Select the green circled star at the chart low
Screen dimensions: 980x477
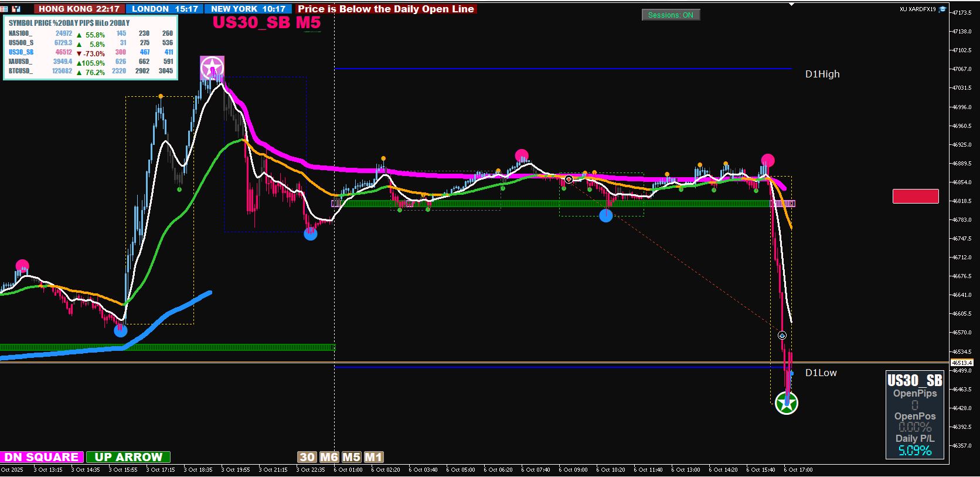click(787, 403)
